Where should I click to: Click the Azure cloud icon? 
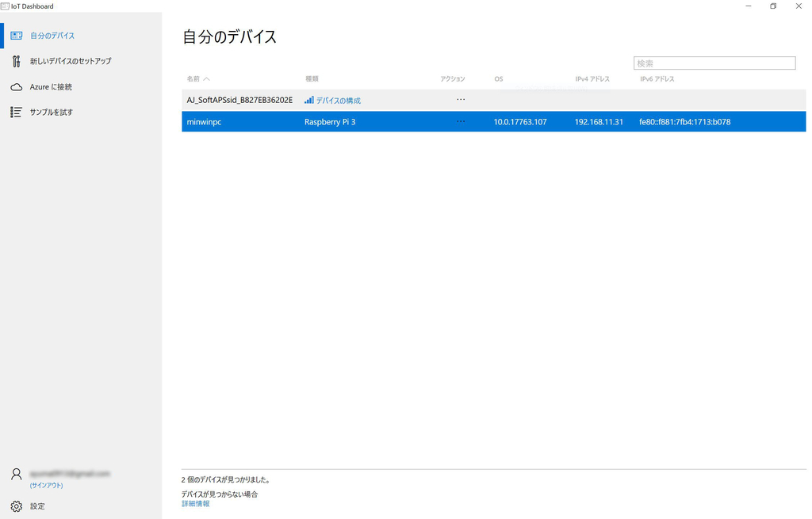(x=17, y=87)
